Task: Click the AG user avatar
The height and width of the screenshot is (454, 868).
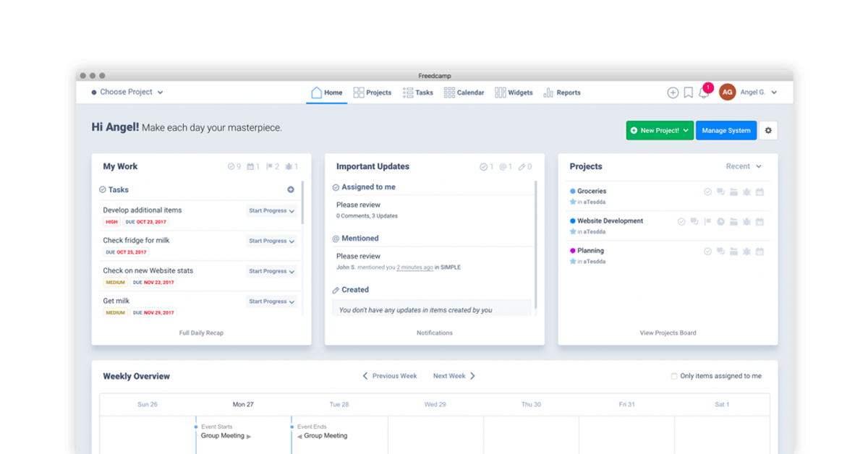Action: [x=727, y=92]
